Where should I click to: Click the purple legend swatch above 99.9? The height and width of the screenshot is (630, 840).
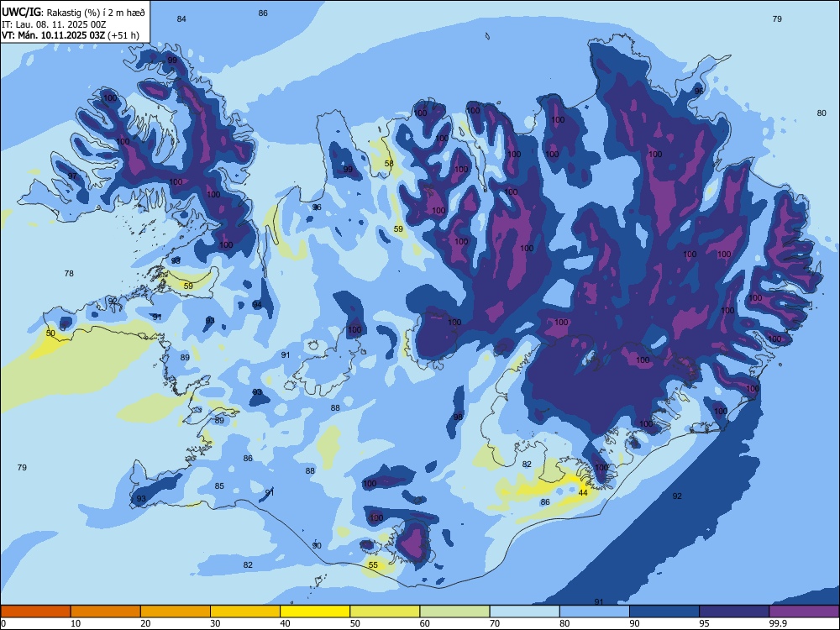point(804,612)
